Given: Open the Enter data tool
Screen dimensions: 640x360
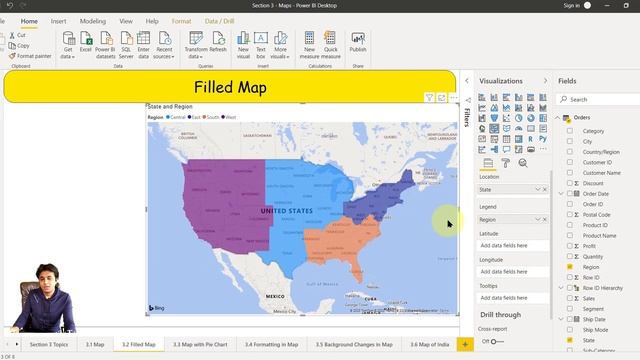Looking at the screenshot, I should coord(143,45).
